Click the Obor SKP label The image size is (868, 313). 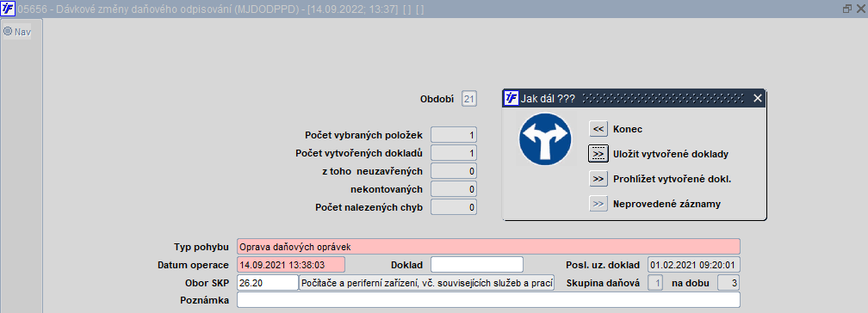(207, 283)
